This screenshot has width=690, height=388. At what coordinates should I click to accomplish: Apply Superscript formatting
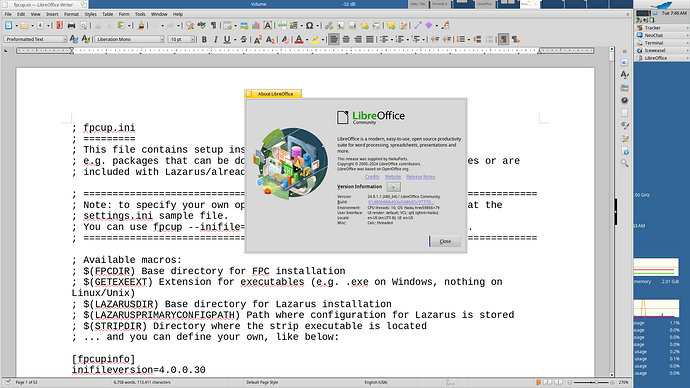tap(258, 39)
